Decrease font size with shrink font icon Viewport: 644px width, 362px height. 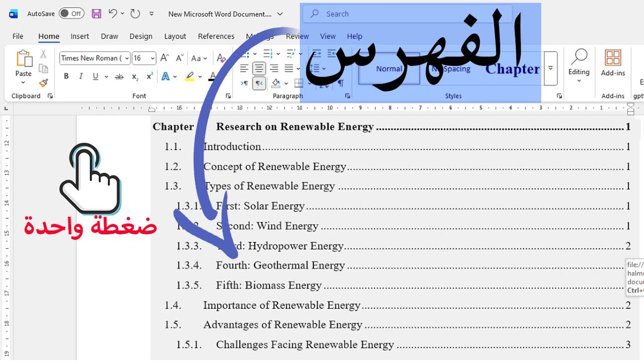pyautogui.click(x=179, y=58)
